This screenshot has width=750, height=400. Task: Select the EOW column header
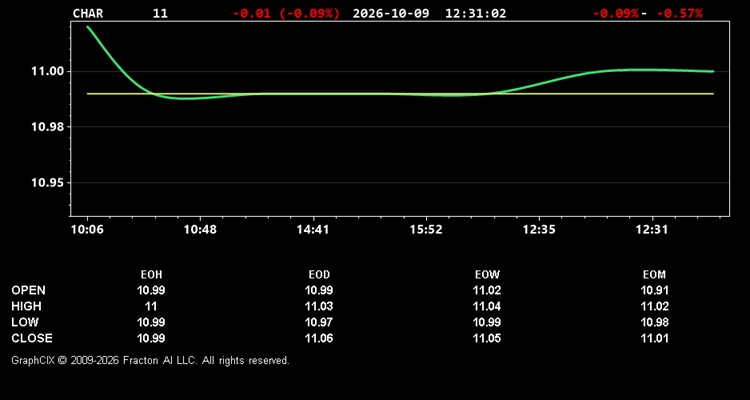click(x=487, y=275)
